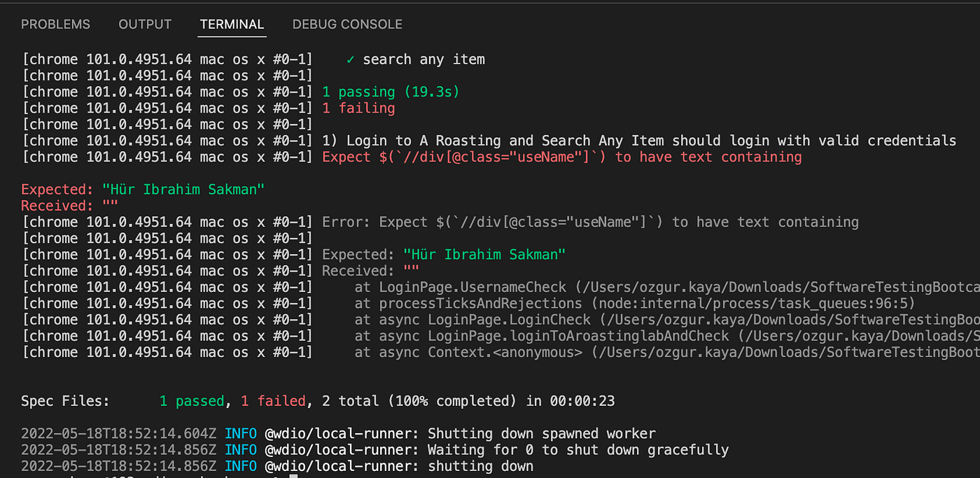Screen dimensions: 980x478
Task: Click the "Shutting down spawned worker" log line
Action: click(x=542, y=433)
